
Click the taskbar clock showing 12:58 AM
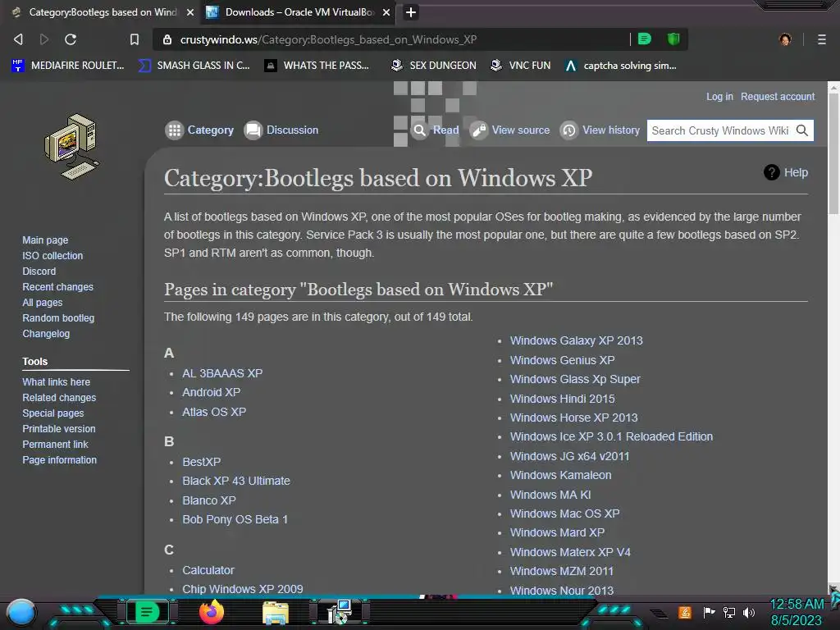[x=797, y=605]
